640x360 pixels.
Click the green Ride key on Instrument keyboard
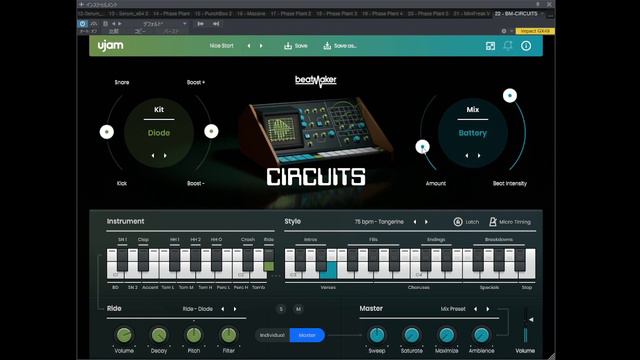269,260
